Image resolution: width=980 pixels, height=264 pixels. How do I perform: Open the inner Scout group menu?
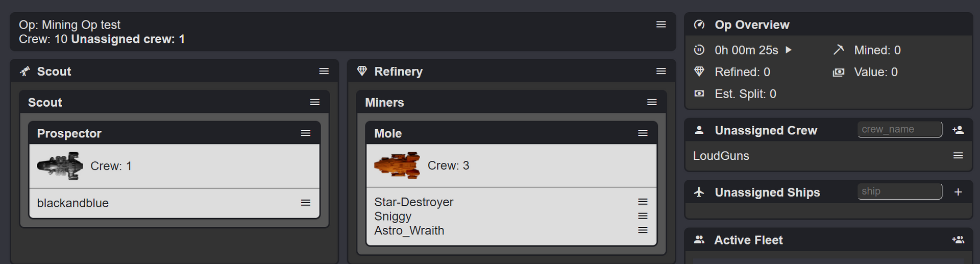[x=315, y=103]
